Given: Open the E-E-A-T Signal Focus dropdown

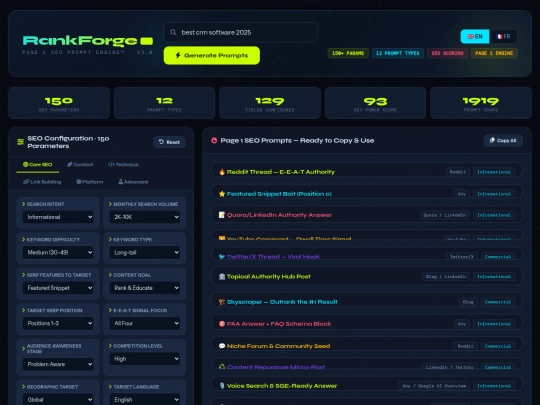Looking at the screenshot, I should point(145,323).
